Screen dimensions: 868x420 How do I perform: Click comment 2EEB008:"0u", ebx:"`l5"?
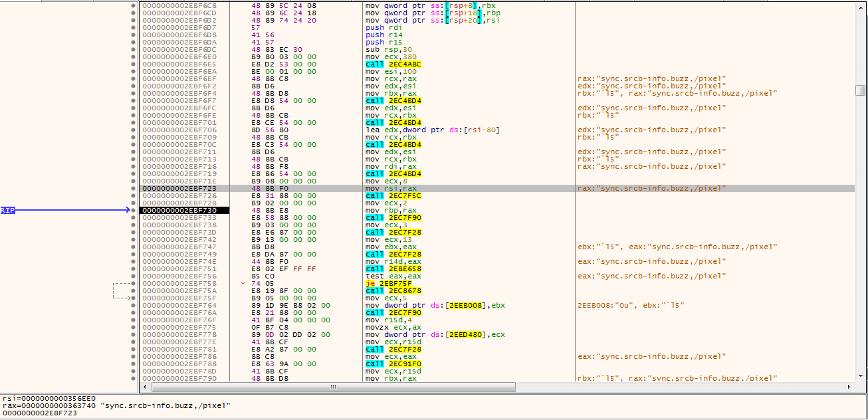click(x=631, y=305)
